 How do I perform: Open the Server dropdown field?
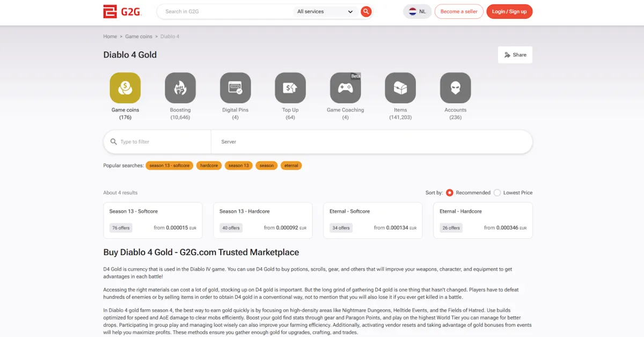tap(371, 142)
